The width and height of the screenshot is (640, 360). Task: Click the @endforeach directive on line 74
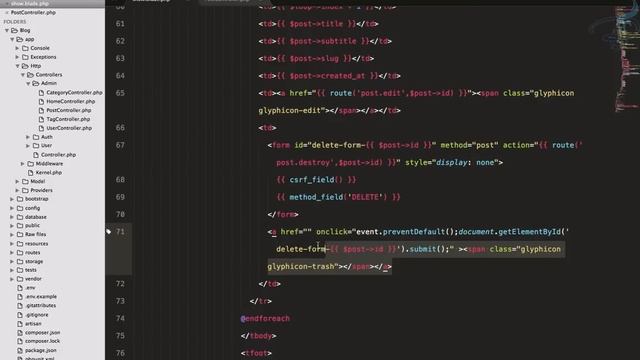(x=265, y=318)
